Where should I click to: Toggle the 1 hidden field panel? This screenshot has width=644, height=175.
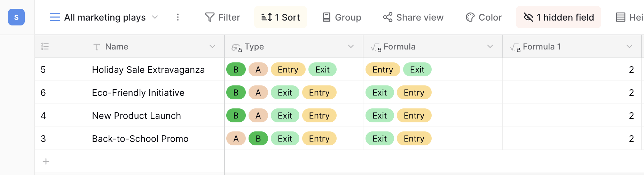[x=558, y=17]
